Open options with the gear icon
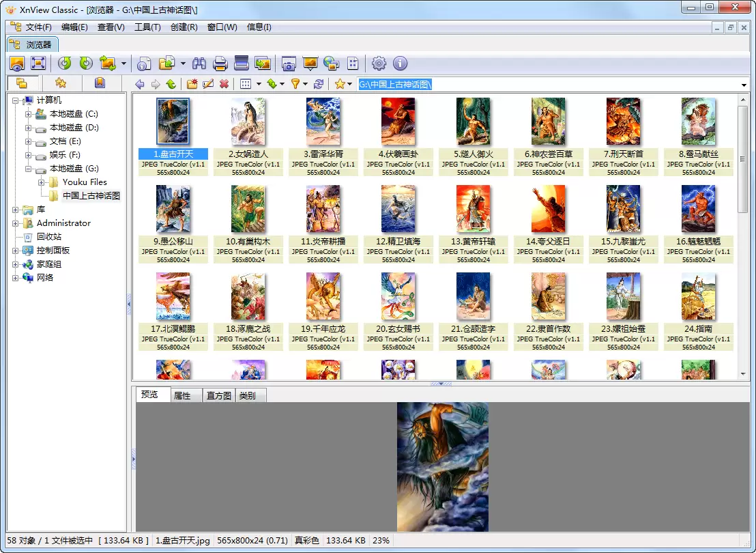The height and width of the screenshot is (553, 756). (379, 63)
